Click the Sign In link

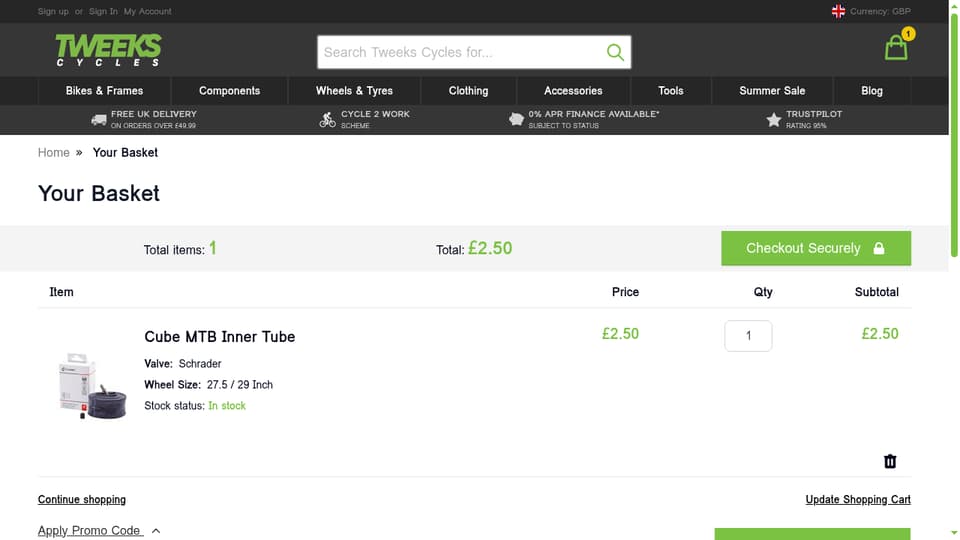[x=103, y=11]
